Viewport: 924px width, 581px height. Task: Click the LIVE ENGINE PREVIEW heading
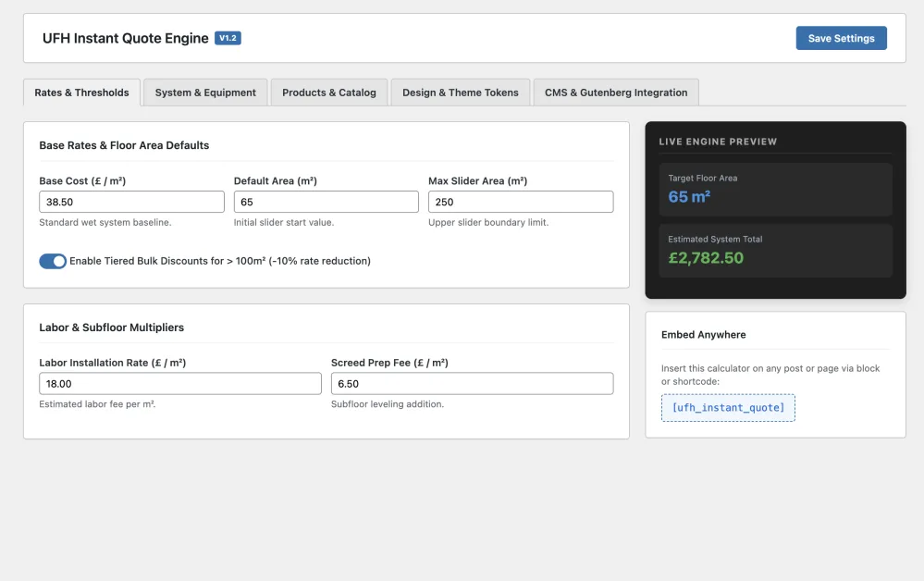pos(718,142)
